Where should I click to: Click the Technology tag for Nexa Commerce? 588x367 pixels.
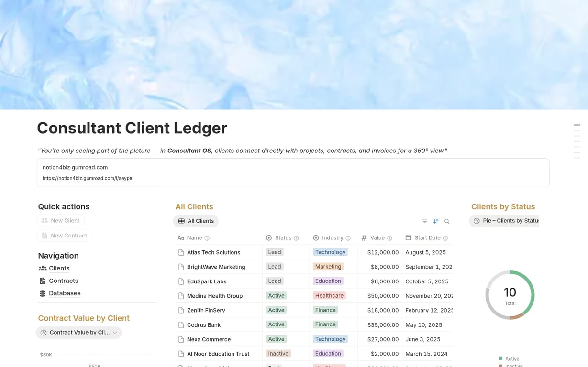pos(330,339)
